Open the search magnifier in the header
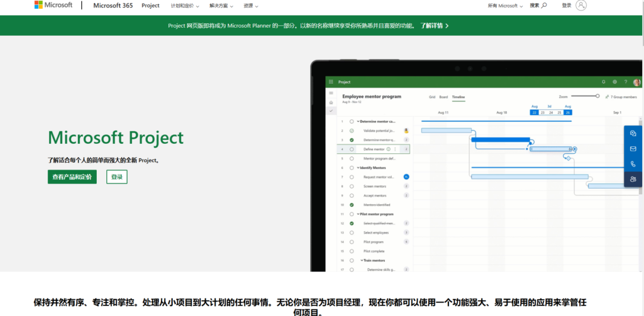Viewport: 644px width, 316px height. (544, 5)
